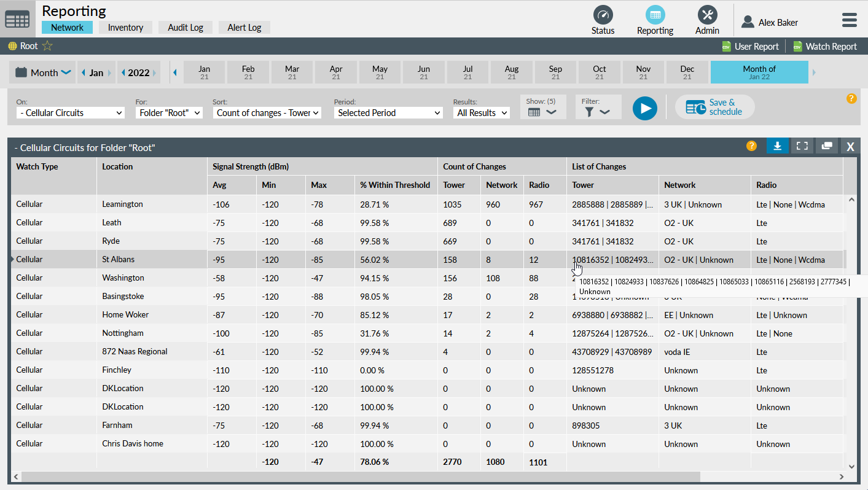Screen dimensions: 868x490
Task: Open the 'On' Cellular Circuits dropdown
Action: point(70,113)
